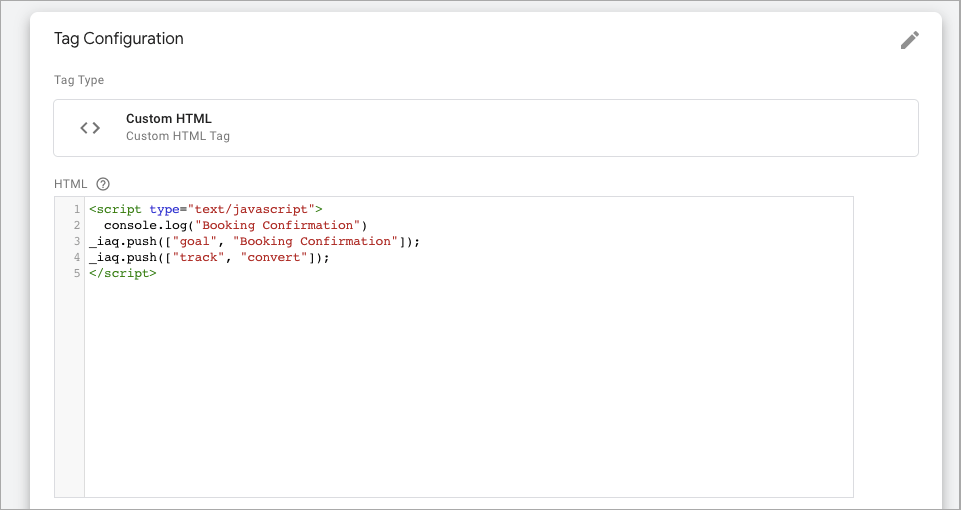Click code line 1 with script opening tag

206,210
